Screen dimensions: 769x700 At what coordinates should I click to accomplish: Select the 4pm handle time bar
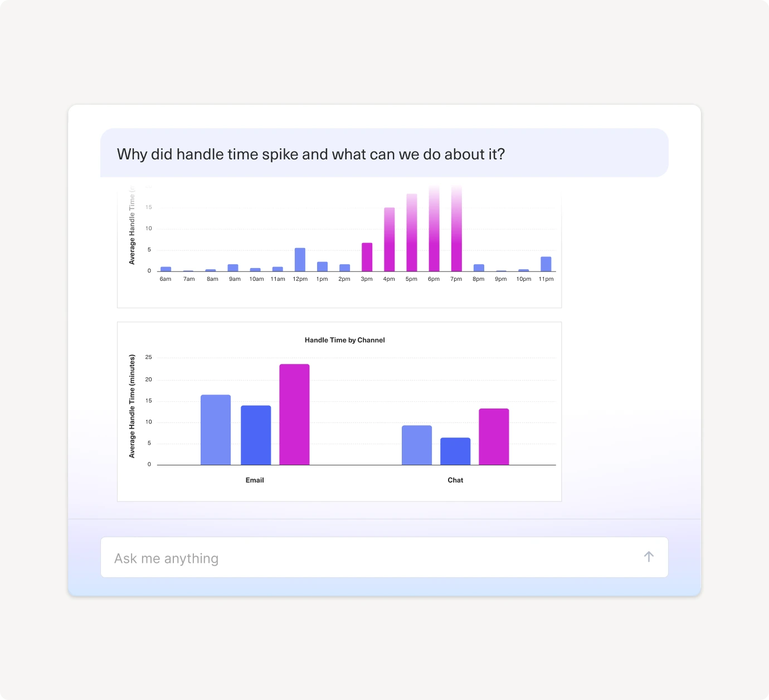click(x=389, y=240)
